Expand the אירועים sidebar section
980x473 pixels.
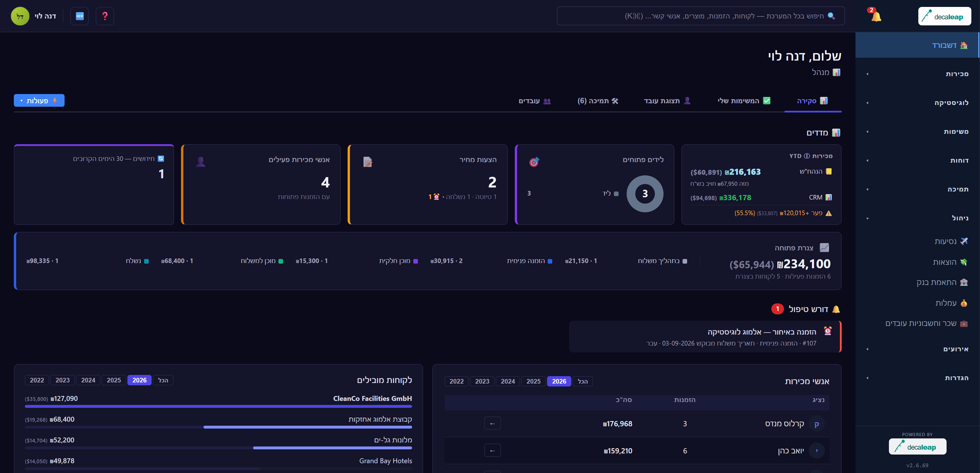(x=917, y=349)
